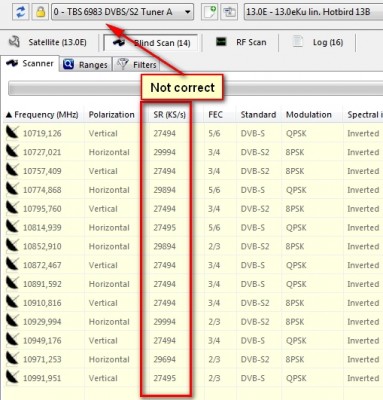Select frequency 10719,126 text

click(x=42, y=134)
